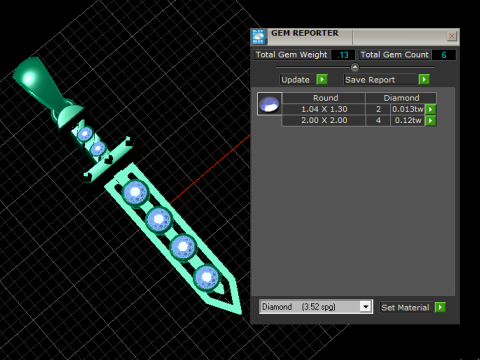480x360 pixels.
Task: Click the quantity 4 cell
Action: point(378,120)
